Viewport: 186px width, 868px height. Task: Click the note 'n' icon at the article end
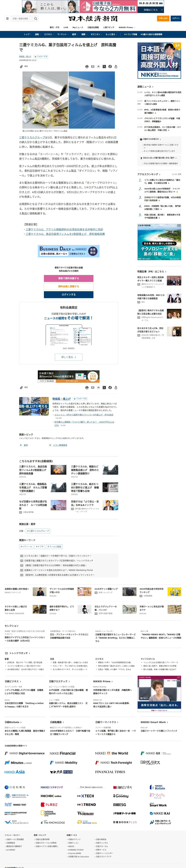coord(98,388)
